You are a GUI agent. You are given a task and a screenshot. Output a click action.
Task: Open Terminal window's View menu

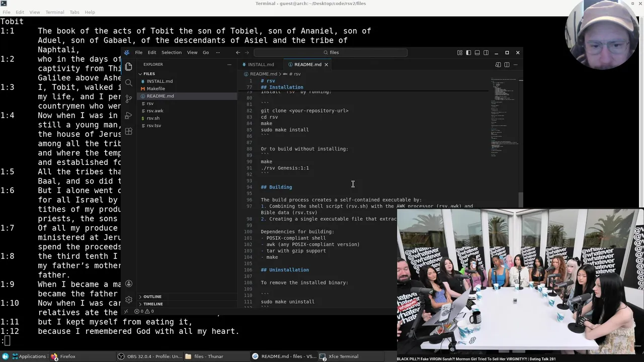pyautogui.click(x=35, y=12)
